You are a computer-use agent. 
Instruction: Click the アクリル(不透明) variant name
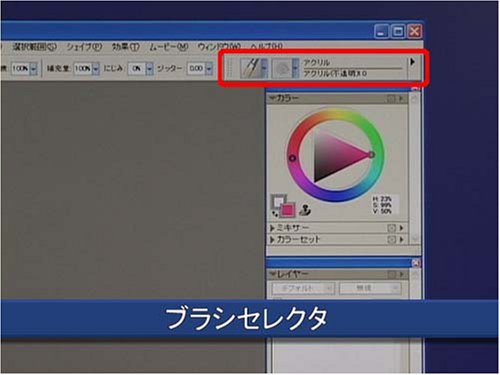[335, 73]
